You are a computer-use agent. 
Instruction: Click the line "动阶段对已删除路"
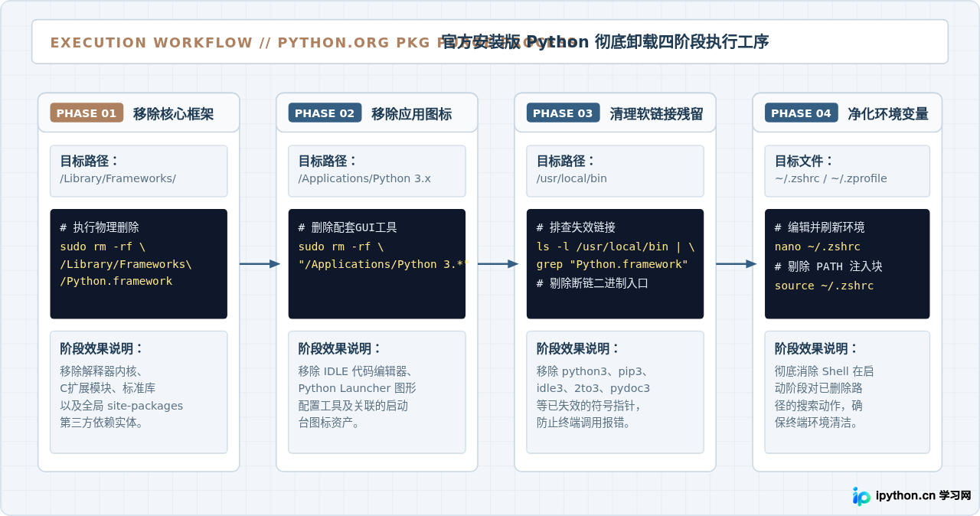pos(818,388)
